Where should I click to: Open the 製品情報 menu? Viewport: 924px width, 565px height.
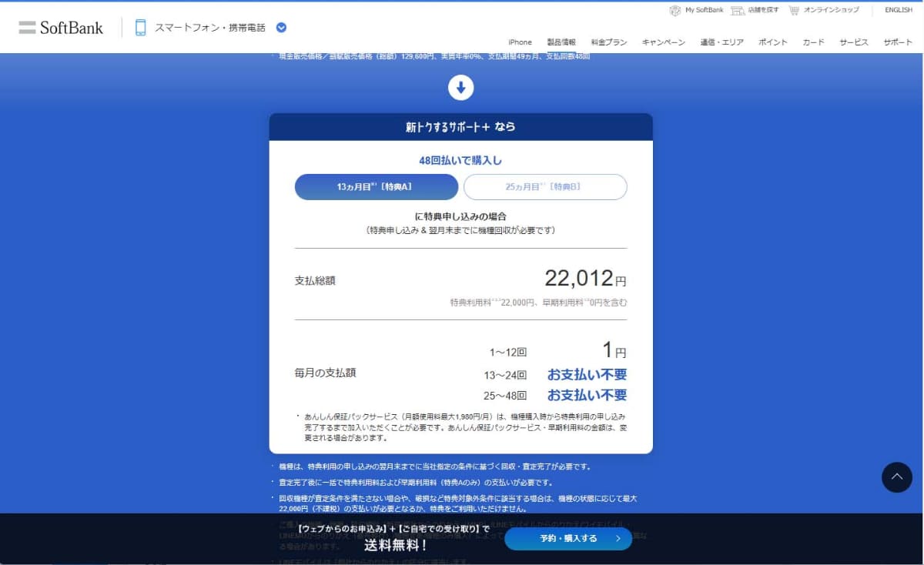pyautogui.click(x=561, y=42)
